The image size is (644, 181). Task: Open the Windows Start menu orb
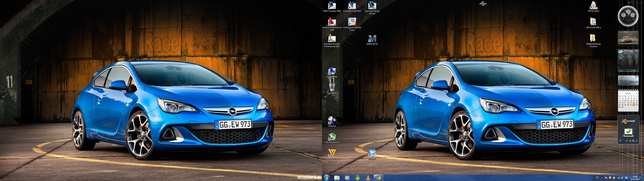[x=326, y=178]
